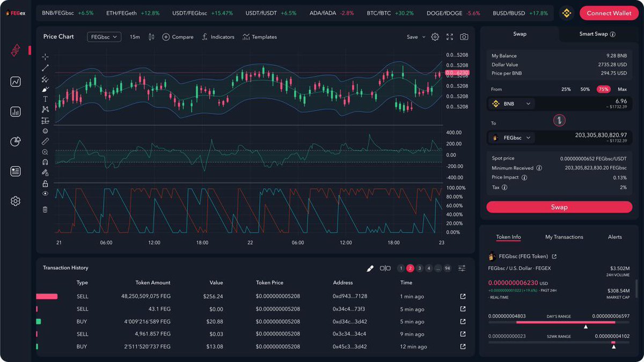This screenshot has height=362, width=644.
Task: Select Max balance option
Action: tap(622, 89)
